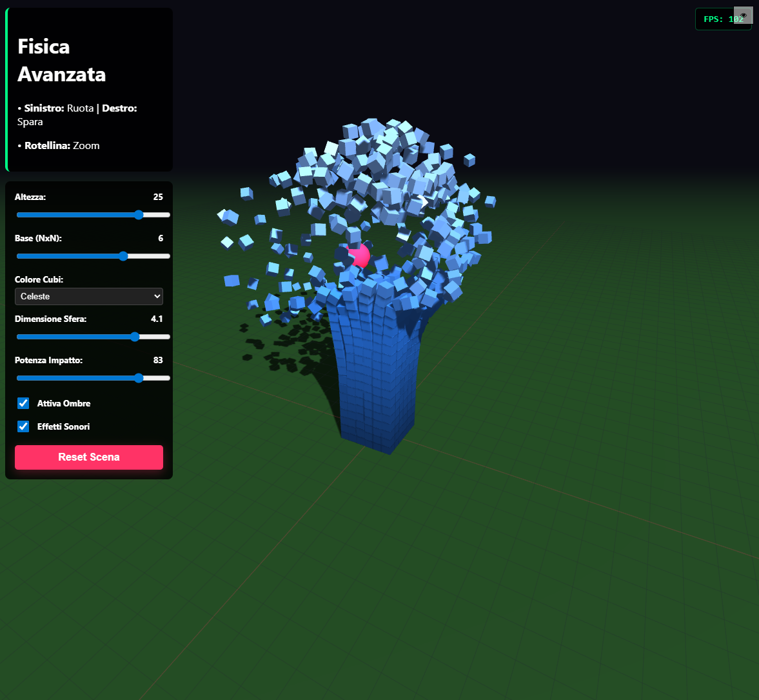Click the Dimensione Sfera slider thumb

[x=135, y=337]
